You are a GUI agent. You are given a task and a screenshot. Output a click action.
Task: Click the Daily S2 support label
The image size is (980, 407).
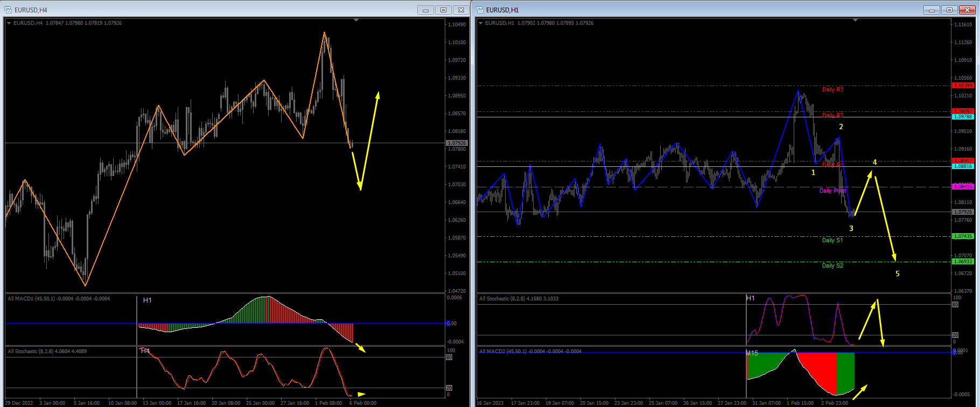832,265
